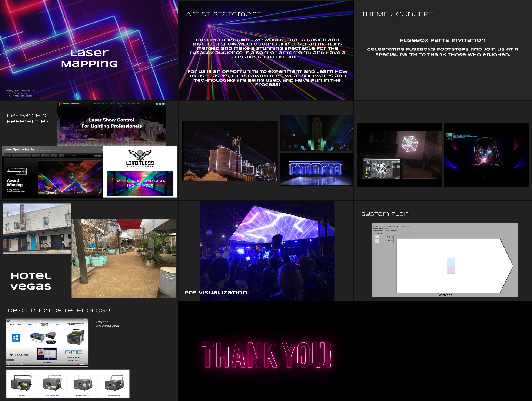Click the Laser Spectacles Inc. Tennessee-shaped logo

click(17, 171)
